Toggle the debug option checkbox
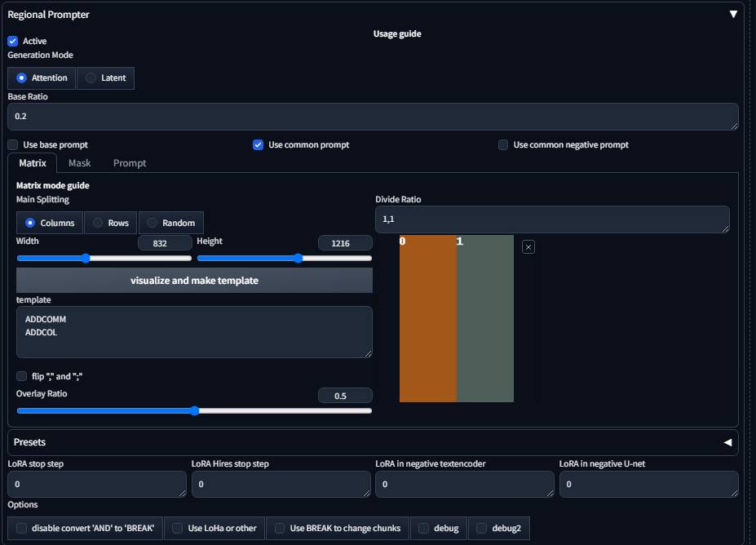The width and height of the screenshot is (756, 545). tap(424, 529)
